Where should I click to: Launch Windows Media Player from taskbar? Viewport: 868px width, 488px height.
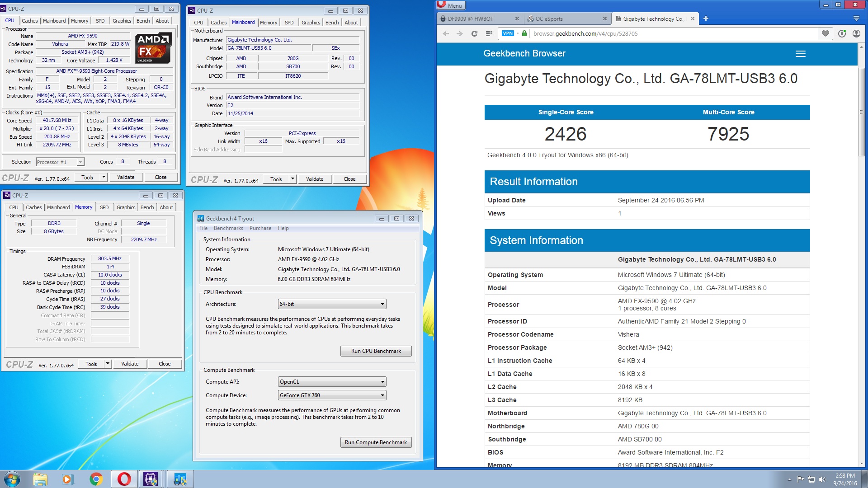coord(67,479)
